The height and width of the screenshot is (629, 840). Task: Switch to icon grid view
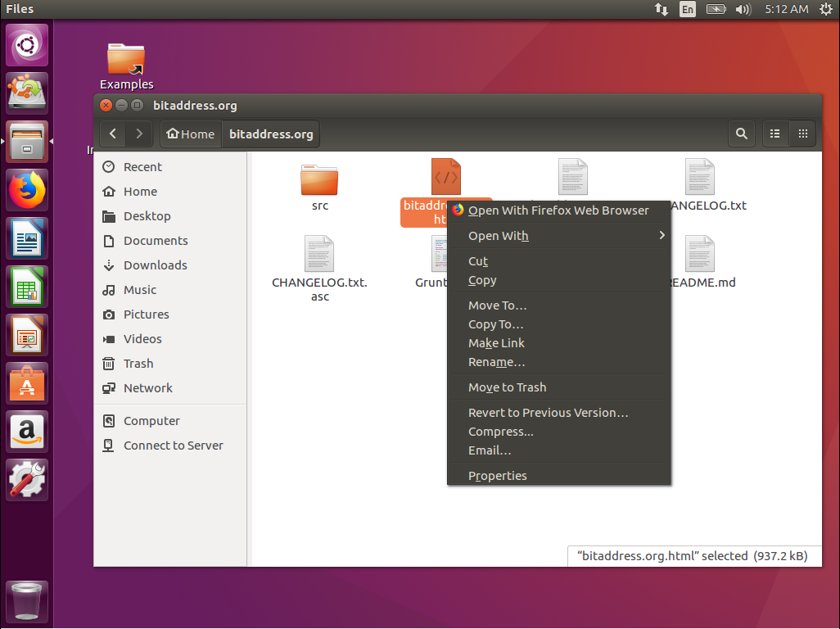tap(803, 134)
